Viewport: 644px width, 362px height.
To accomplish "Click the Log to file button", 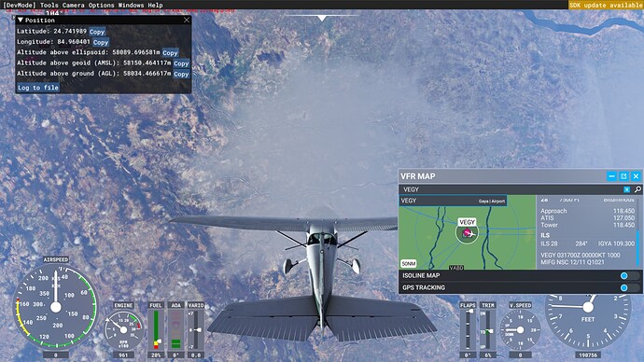I will click(38, 88).
